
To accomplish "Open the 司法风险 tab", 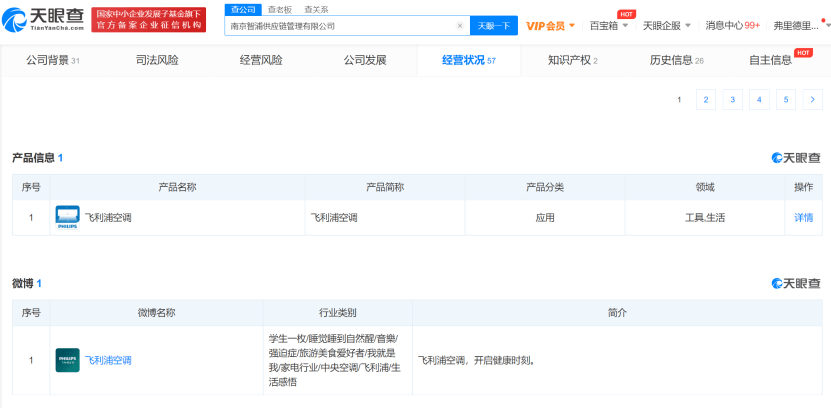I will (x=157, y=60).
